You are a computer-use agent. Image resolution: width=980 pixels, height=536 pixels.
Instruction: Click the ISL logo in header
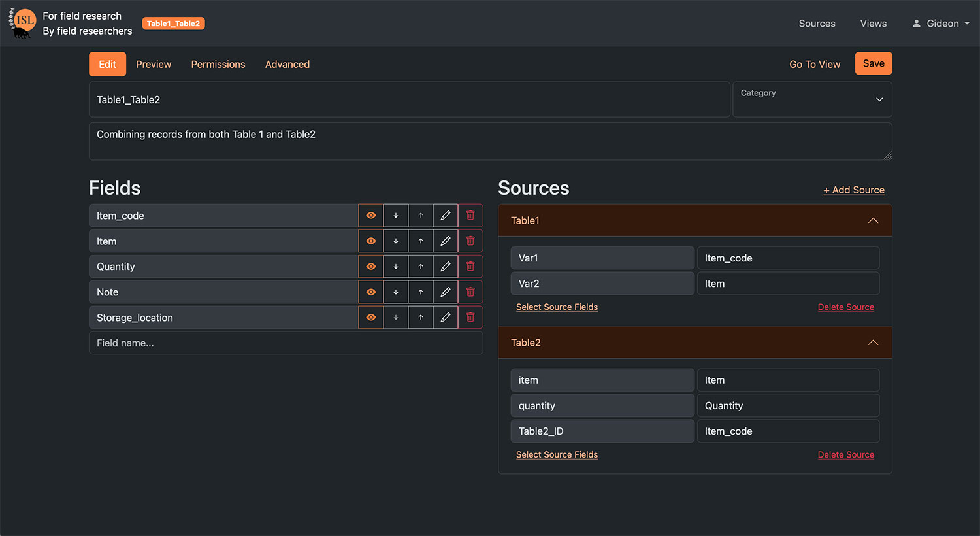(x=22, y=23)
